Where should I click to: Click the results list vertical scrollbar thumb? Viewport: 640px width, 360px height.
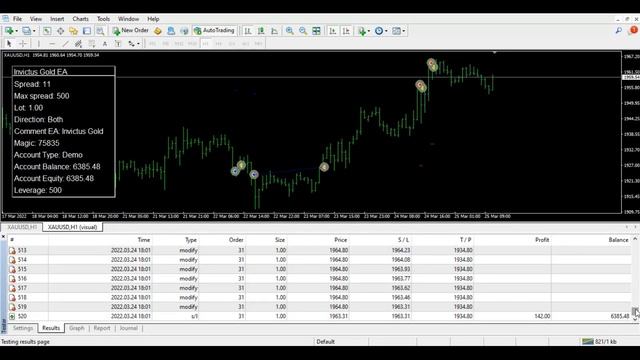point(635,311)
